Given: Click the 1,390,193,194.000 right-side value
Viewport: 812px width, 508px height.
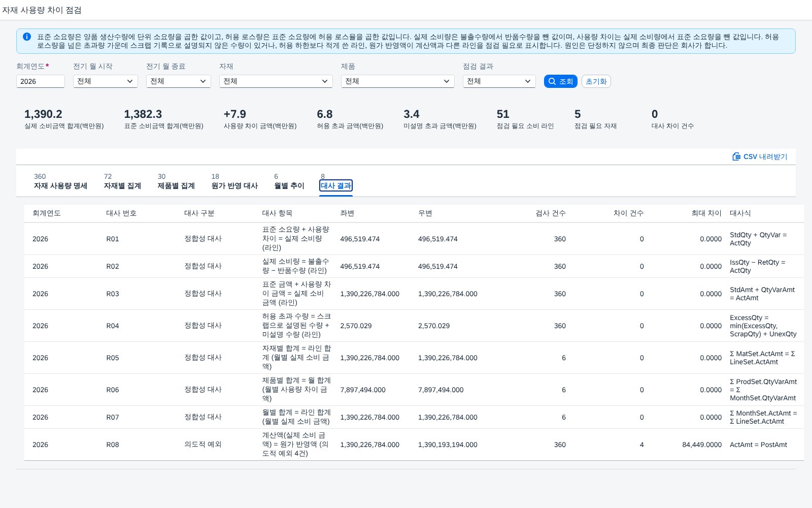Looking at the screenshot, I should (x=448, y=444).
